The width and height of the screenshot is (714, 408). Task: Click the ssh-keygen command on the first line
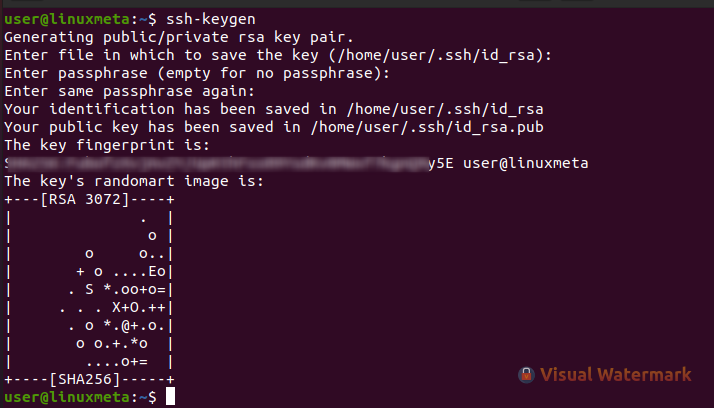pyautogui.click(x=207, y=18)
